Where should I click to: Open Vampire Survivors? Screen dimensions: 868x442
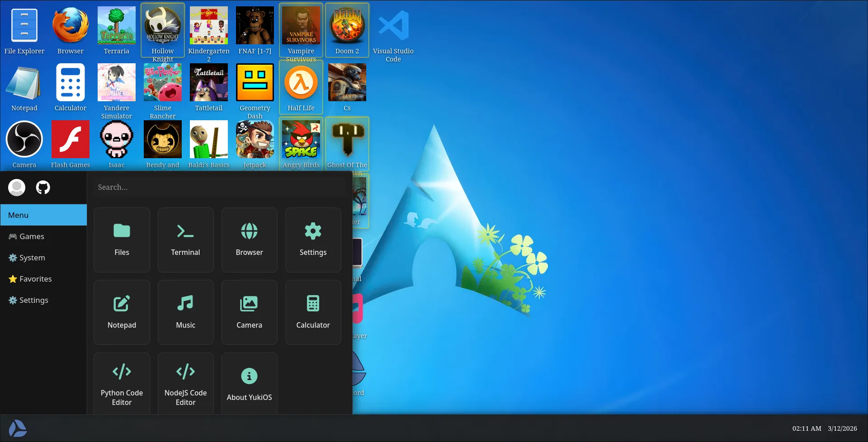[301, 26]
